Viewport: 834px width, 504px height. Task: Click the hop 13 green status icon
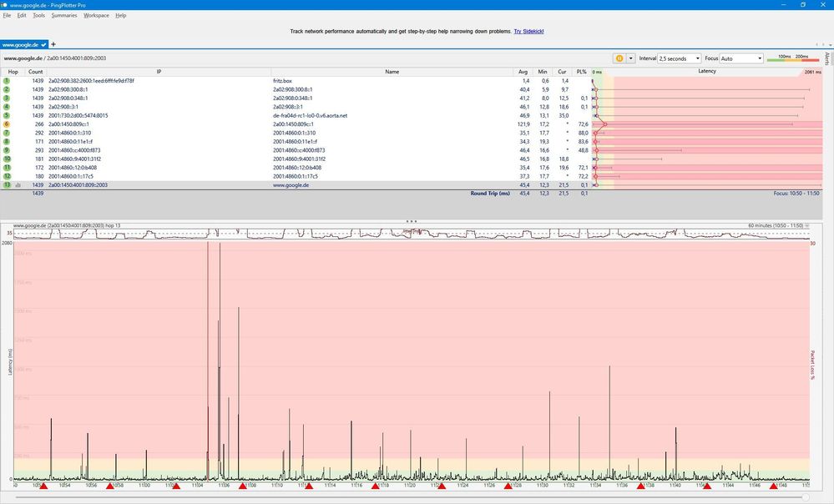tap(7, 185)
